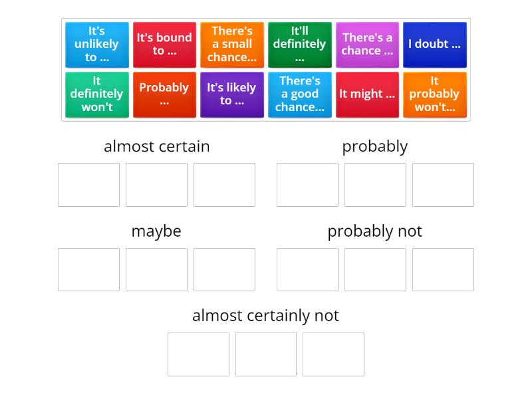Select the "There's a small chance..." card
This screenshot has width=532, height=399.
pos(232,45)
